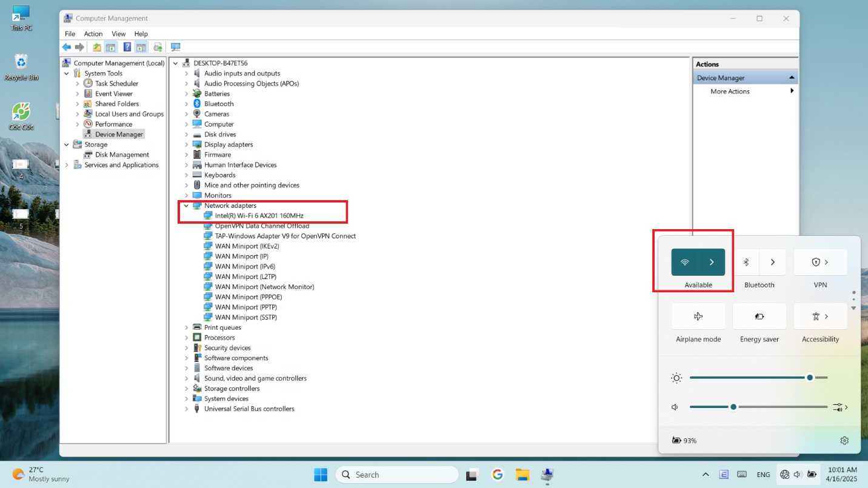Screen dimensions: 868x488
Task: Open File Explorer from the taskbar
Action: coord(522,475)
